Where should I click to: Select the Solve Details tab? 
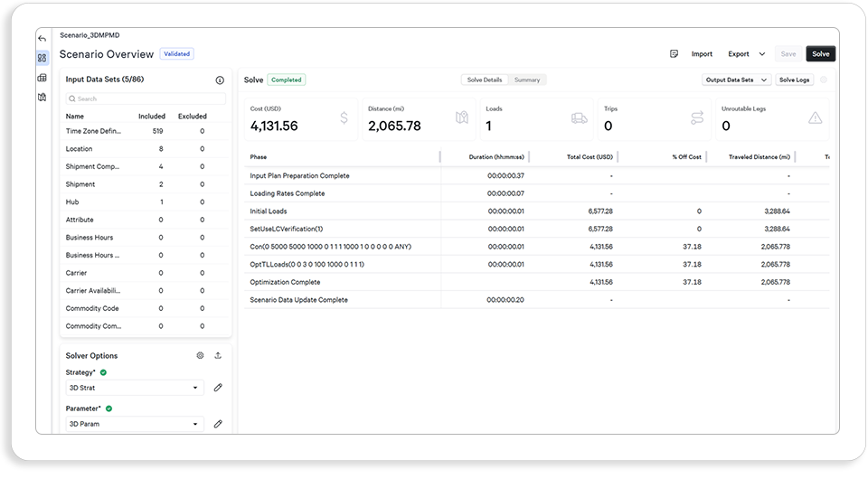[x=485, y=80]
